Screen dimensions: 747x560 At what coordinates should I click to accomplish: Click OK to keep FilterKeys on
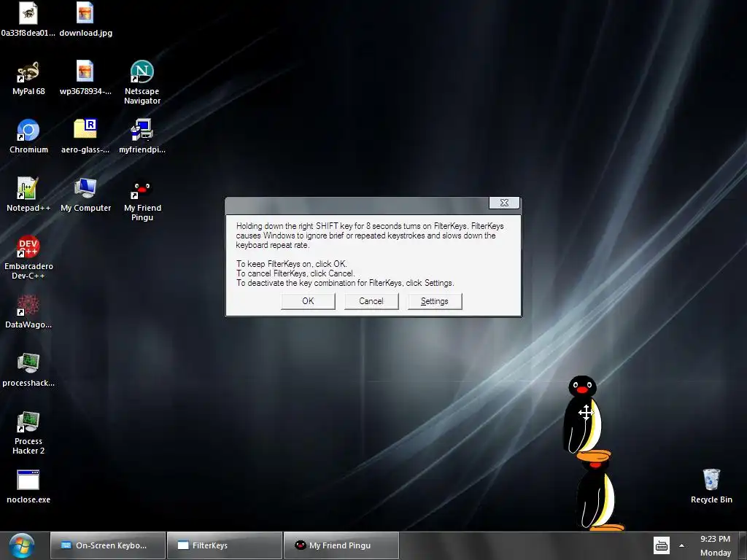[309, 301]
